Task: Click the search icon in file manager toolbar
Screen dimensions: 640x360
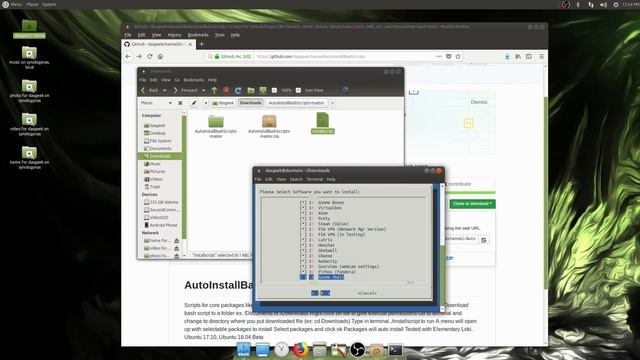Action: (x=345, y=90)
